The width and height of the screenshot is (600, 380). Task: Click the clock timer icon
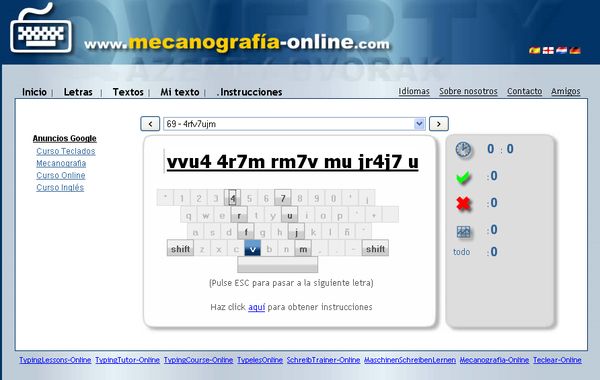[463, 150]
